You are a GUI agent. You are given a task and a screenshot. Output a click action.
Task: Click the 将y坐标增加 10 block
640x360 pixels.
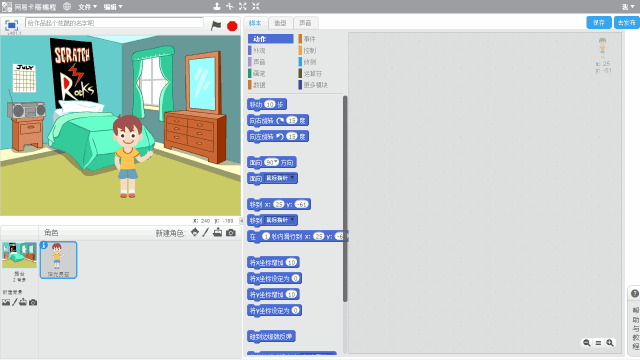(x=273, y=294)
